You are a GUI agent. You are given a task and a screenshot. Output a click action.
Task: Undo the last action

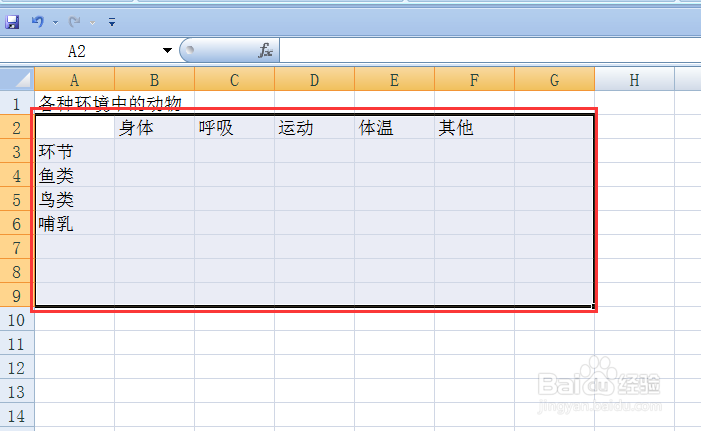click(38, 21)
